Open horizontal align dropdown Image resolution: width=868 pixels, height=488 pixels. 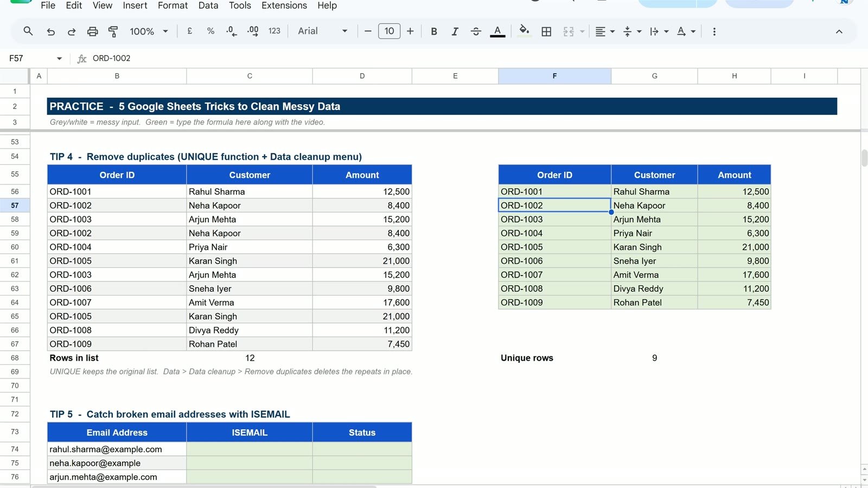pos(604,31)
